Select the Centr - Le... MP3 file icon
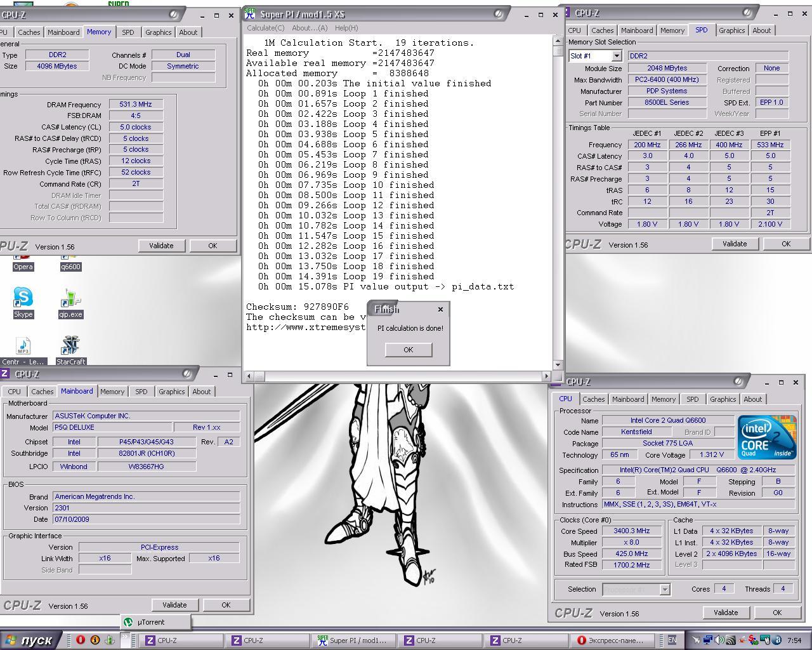The image size is (812, 650). click(23, 350)
